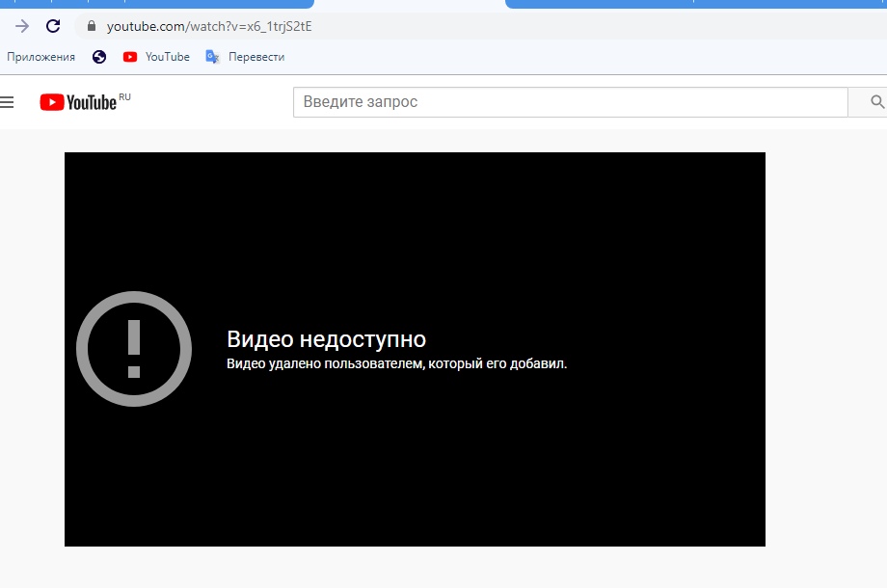Click the RU country code near logo
The width and height of the screenshot is (887, 588).
[x=125, y=97]
